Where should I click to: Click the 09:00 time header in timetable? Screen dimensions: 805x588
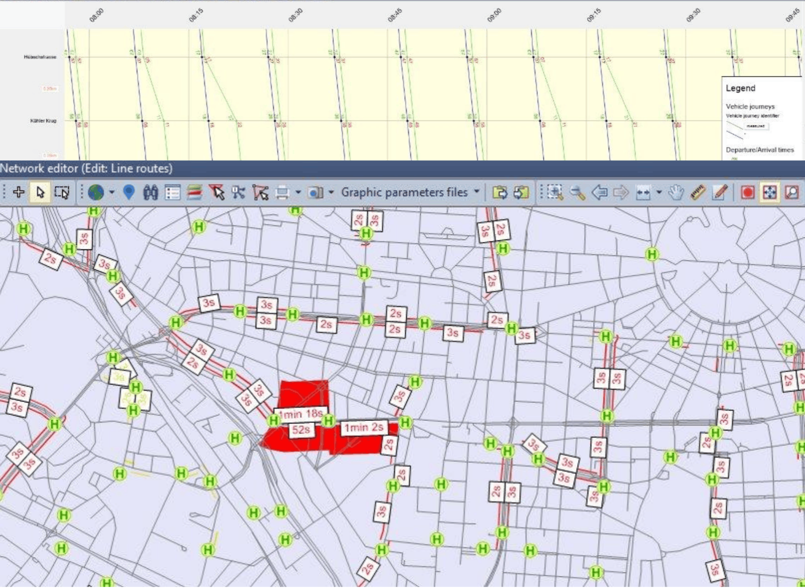pyautogui.click(x=494, y=15)
